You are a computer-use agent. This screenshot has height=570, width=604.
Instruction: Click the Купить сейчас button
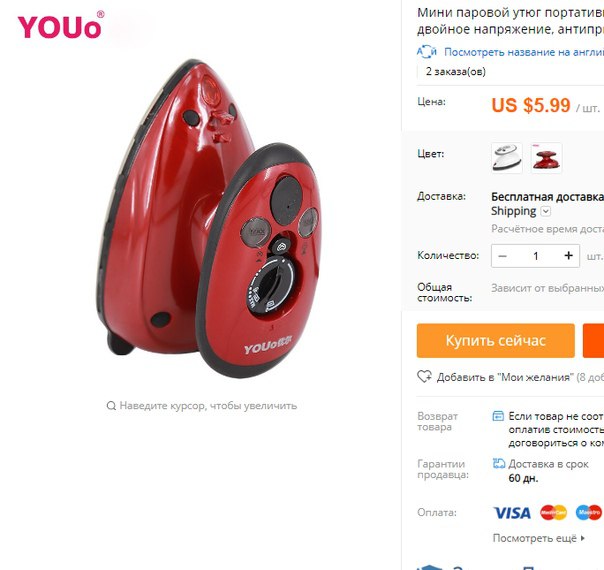click(x=496, y=341)
